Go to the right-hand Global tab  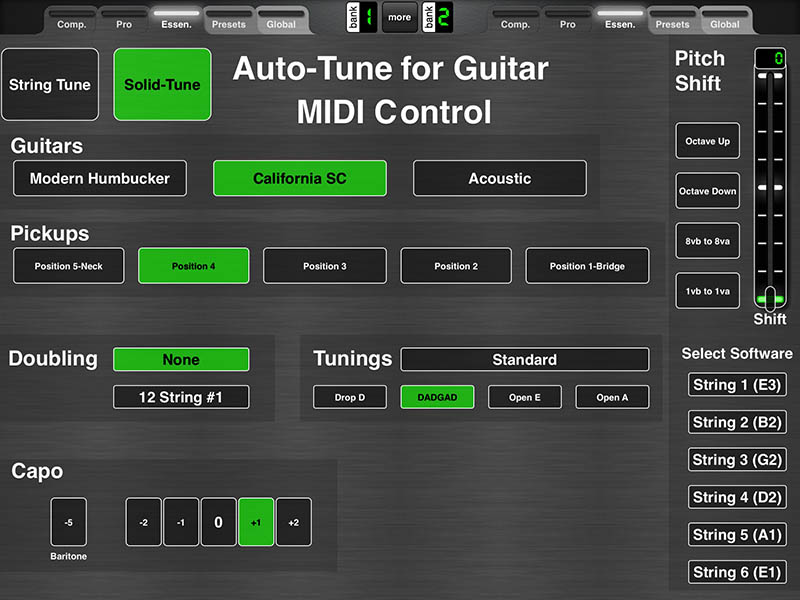click(x=725, y=21)
